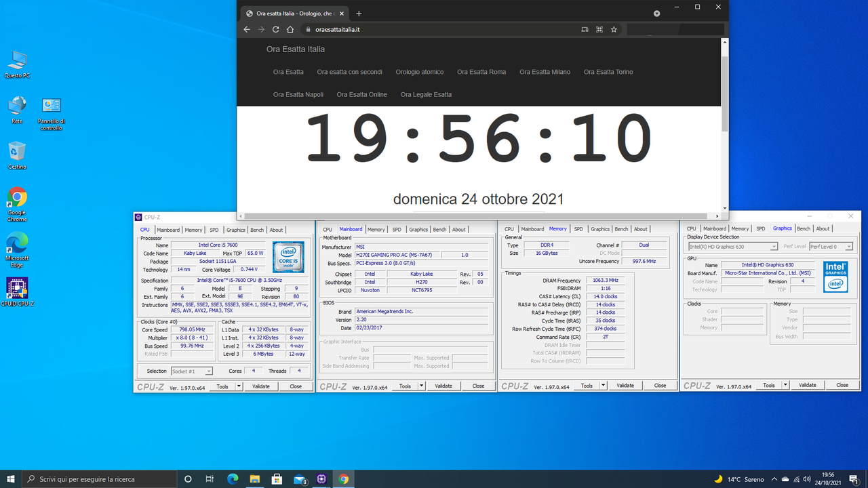Image resolution: width=868 pixels, height=488 pixels.
Task: Bookmark this page with the star icon
Action: pos(614,29)
